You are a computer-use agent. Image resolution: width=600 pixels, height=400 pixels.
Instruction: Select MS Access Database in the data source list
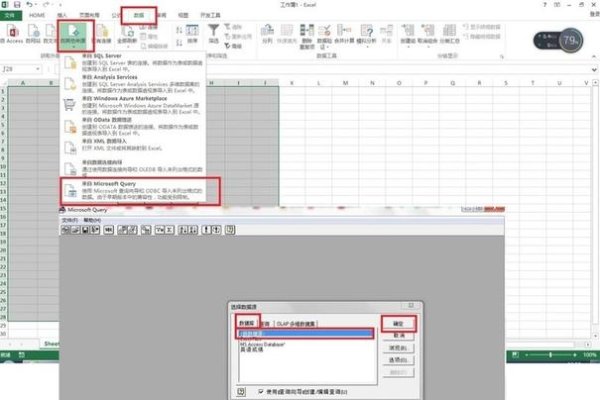pyautogui.click(x=262, y=344)
